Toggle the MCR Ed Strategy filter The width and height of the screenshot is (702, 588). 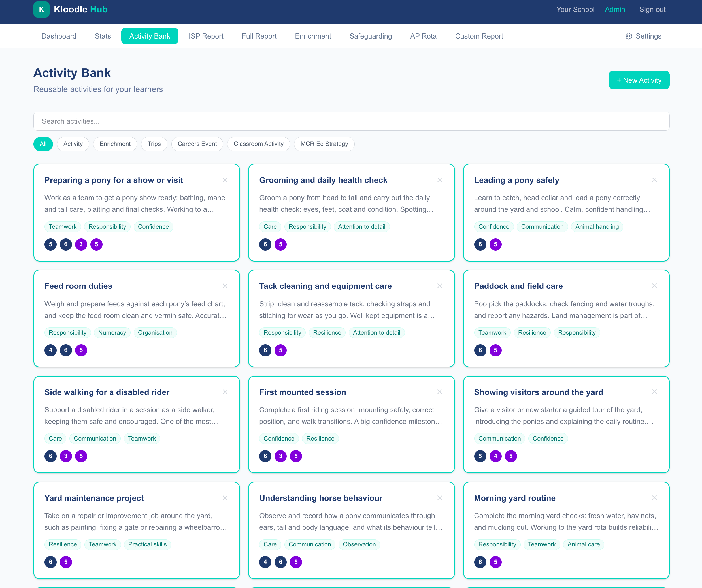coord(324,144)
